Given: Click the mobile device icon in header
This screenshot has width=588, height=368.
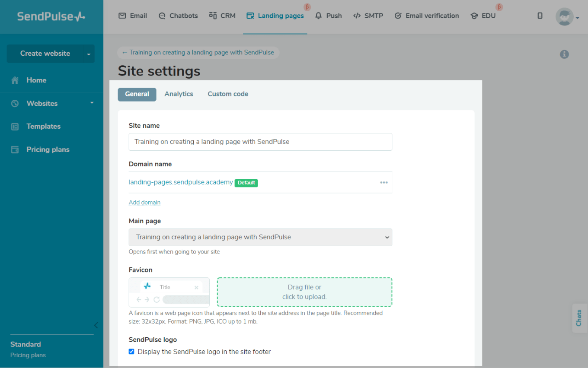Looking at the screenshot, I should [x=540, y=16].
